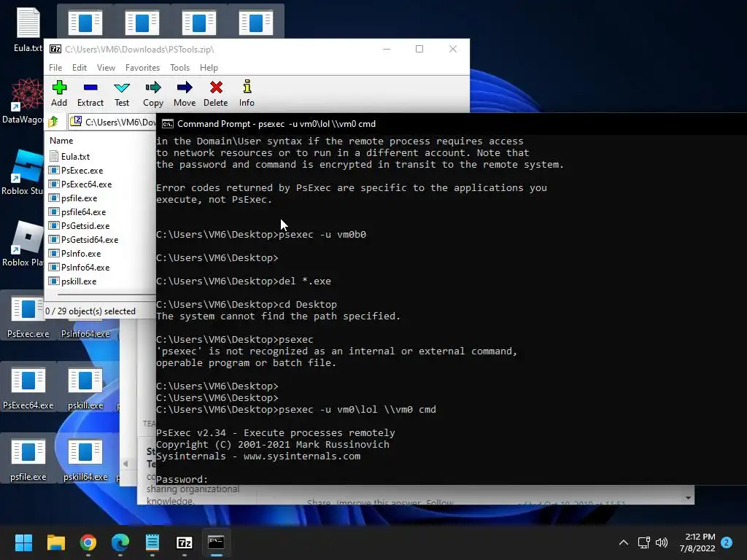Open the Tools menu in 7-Zip
Image resolution: width=747 pixels, height=560 pixels.
[x=179, y=68]
